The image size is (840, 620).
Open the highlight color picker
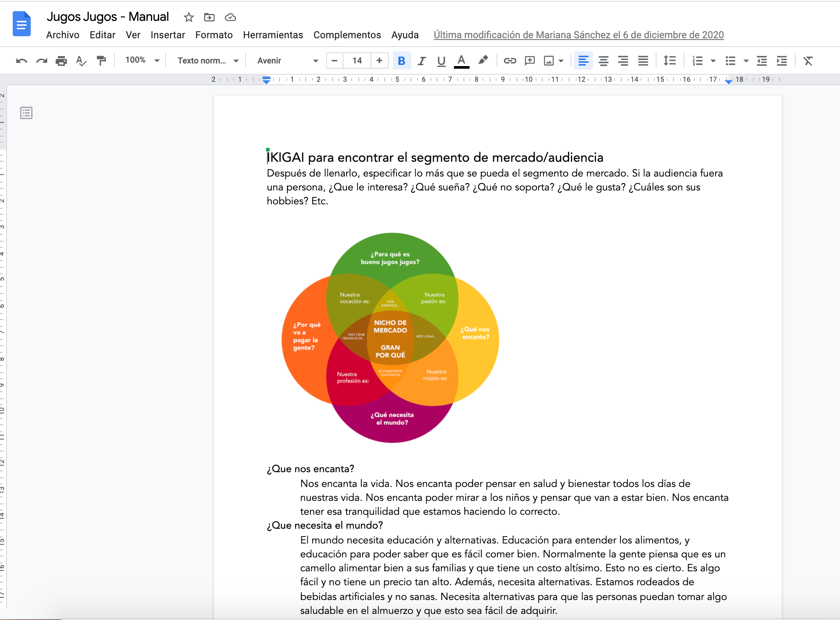(483, 61)
